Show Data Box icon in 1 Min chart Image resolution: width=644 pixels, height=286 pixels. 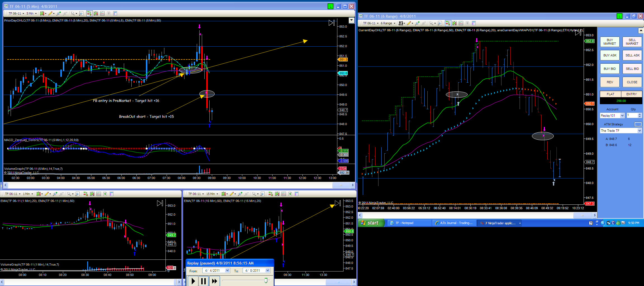tap(112, 194)
